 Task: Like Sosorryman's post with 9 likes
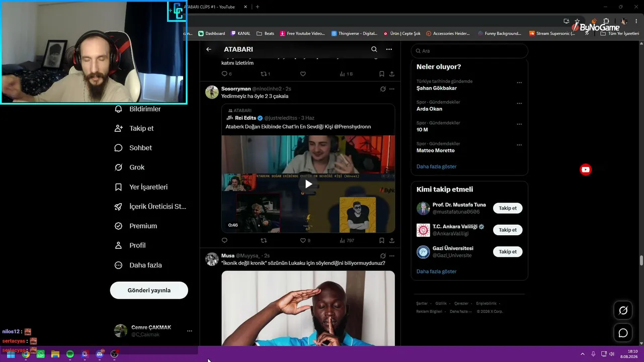(x=305, y=240)
